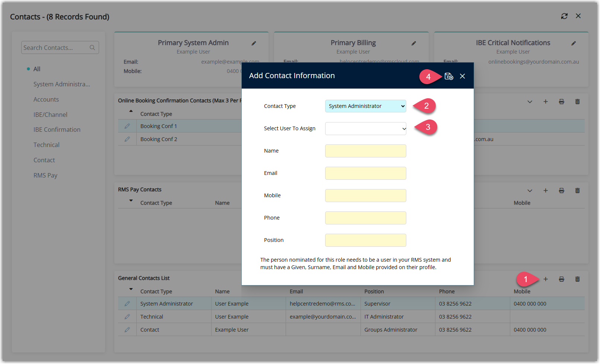The image size is (600, 364).
Task: Edit the Groups Administrator contact row
Action: coord(127,330)
